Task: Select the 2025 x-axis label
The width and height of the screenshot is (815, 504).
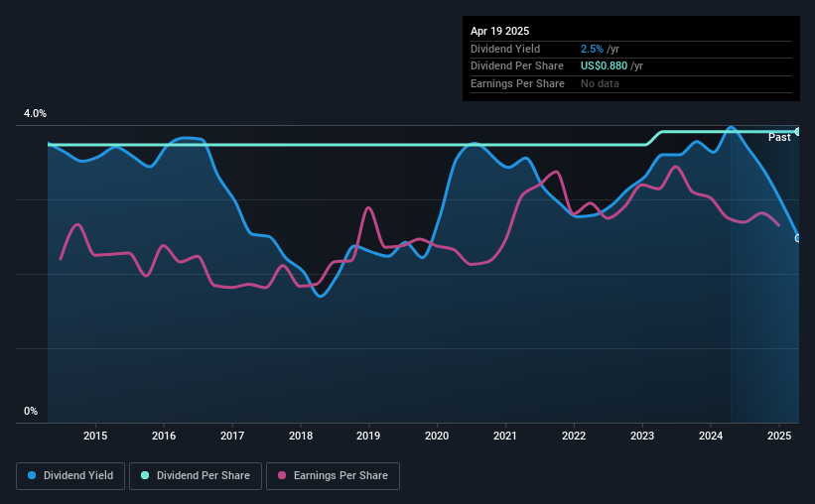Action: pos(779,436)
